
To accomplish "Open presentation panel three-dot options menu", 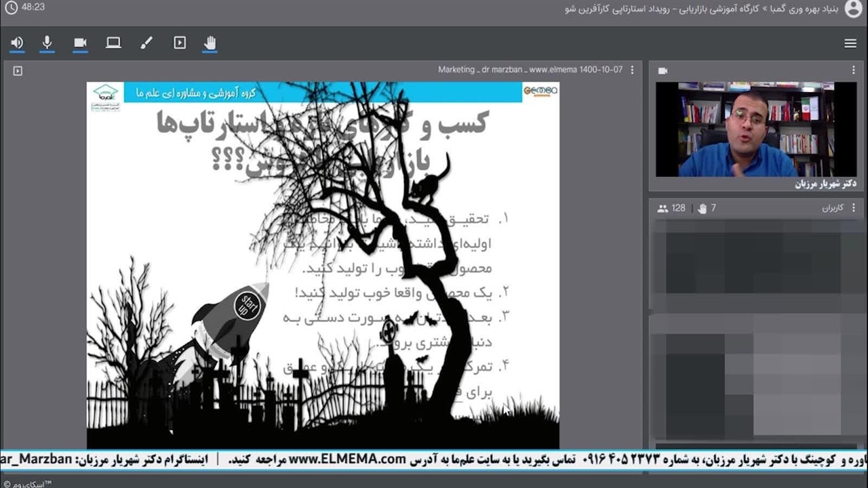I will tap(632, 70).
